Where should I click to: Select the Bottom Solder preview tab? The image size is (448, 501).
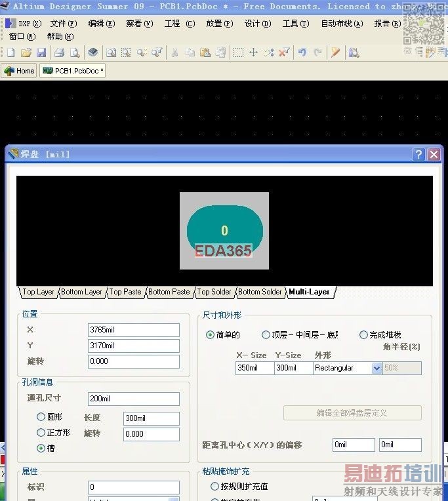click(260, 292)
